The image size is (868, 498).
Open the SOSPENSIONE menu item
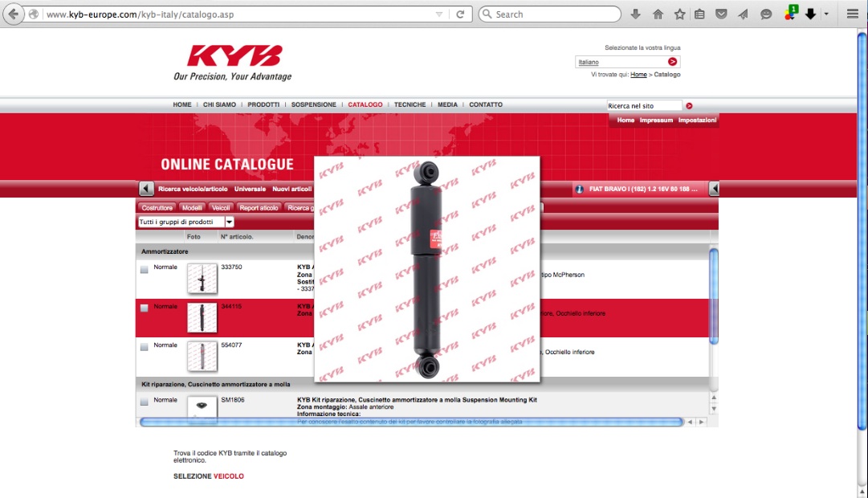(x=314, y=104)
